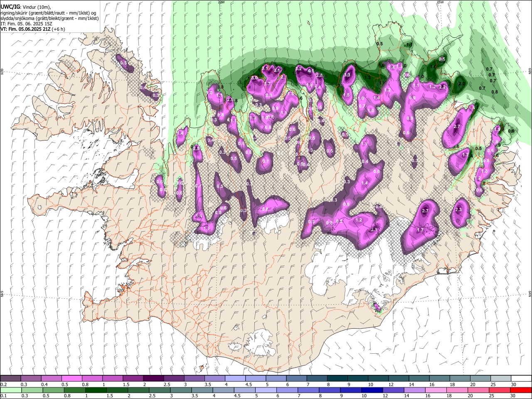Click the 'rigning/skúrir' legend description line
This screenshot has height=399, width=532.
pos(49,13)
